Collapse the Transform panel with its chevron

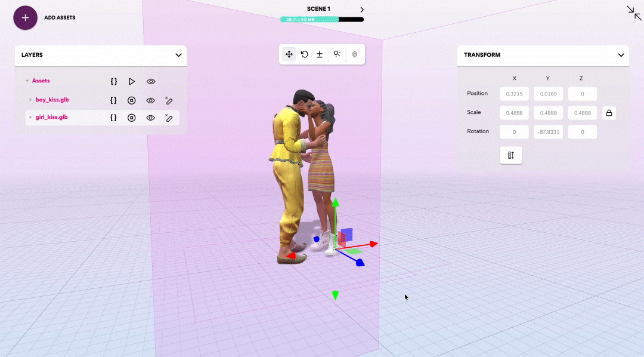click(x=621, y=55)
